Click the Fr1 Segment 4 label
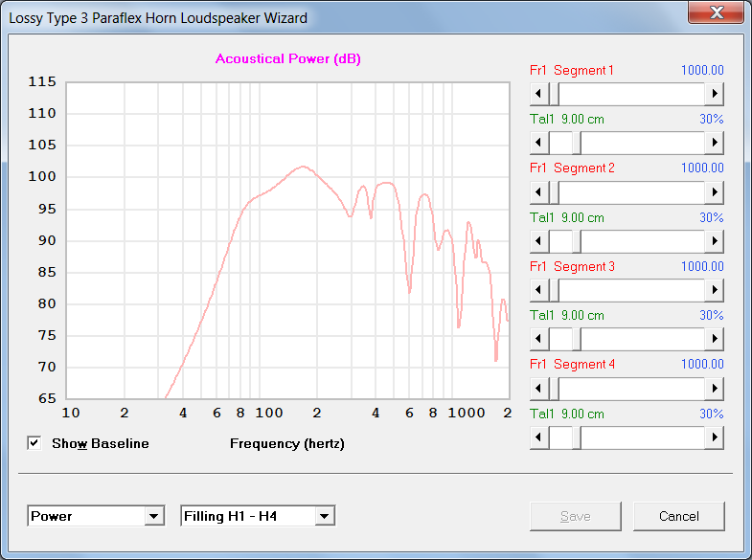 tap(572, 364)
